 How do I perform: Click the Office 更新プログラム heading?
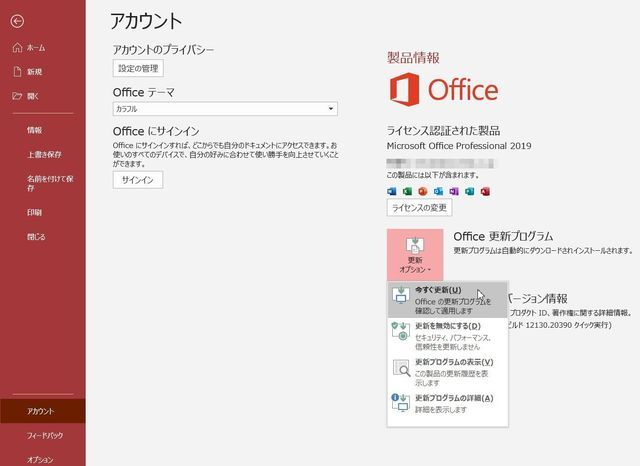[x=503, y=236]
